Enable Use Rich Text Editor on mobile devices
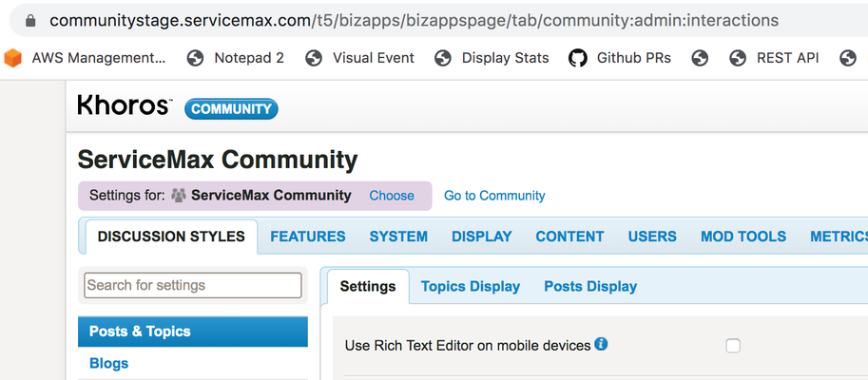The height and width of the screenshot is (380, 868). (x=733, y=346)
